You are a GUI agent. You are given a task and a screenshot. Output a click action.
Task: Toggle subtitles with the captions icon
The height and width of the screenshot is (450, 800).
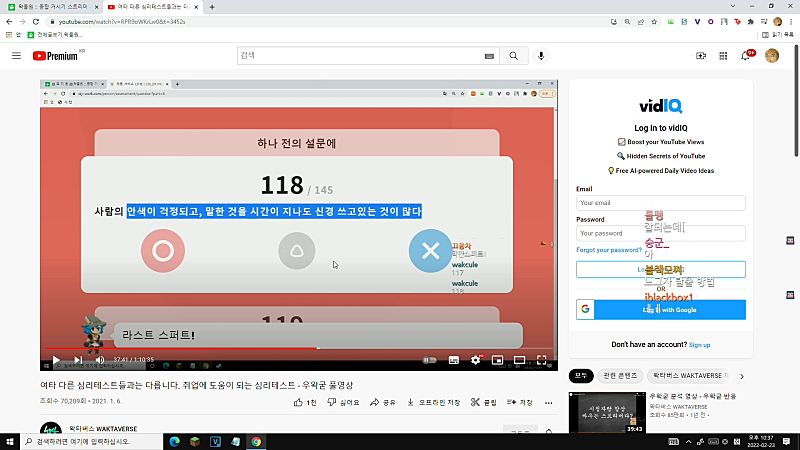click(x=454, y=360)
